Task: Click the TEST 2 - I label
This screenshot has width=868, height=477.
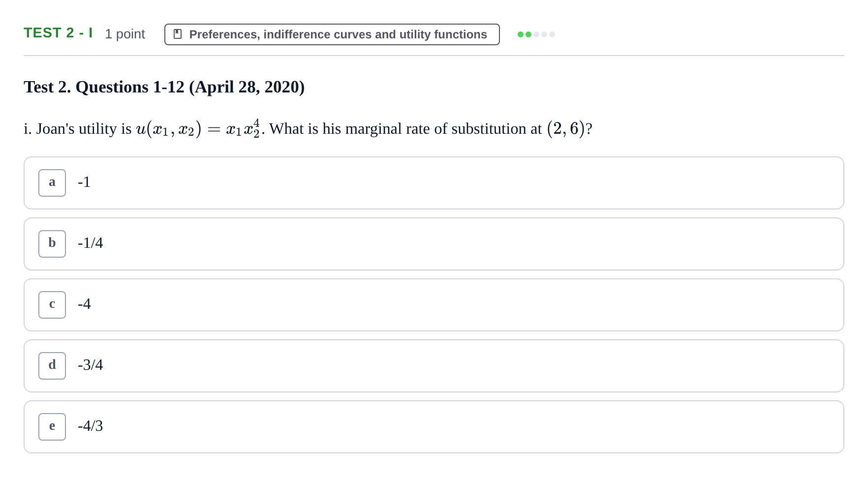Action: point(58,33)
